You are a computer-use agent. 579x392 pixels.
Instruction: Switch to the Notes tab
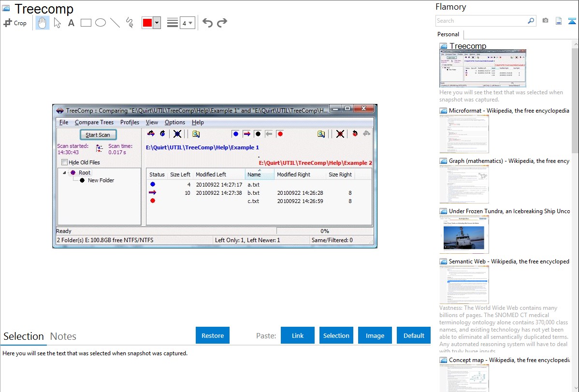click(x=63, y=336)
